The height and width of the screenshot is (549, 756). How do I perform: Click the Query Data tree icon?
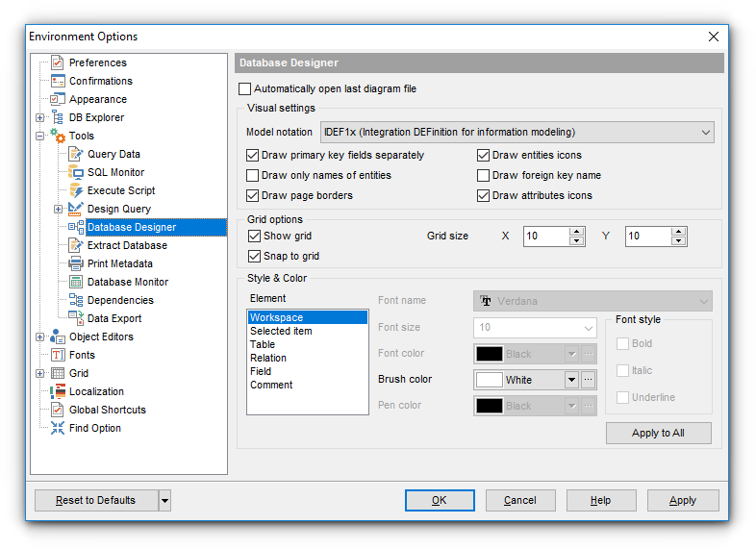pos(76,154)
